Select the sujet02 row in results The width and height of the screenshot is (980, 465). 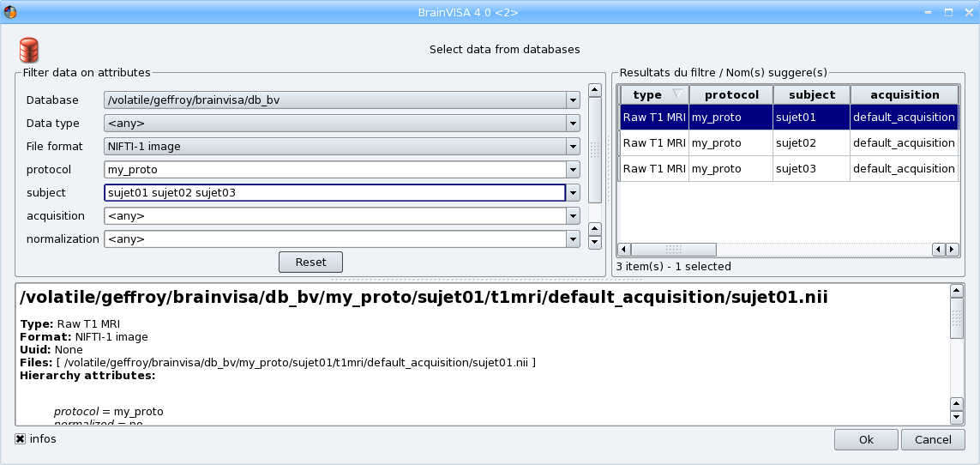[x=788, y=143]
